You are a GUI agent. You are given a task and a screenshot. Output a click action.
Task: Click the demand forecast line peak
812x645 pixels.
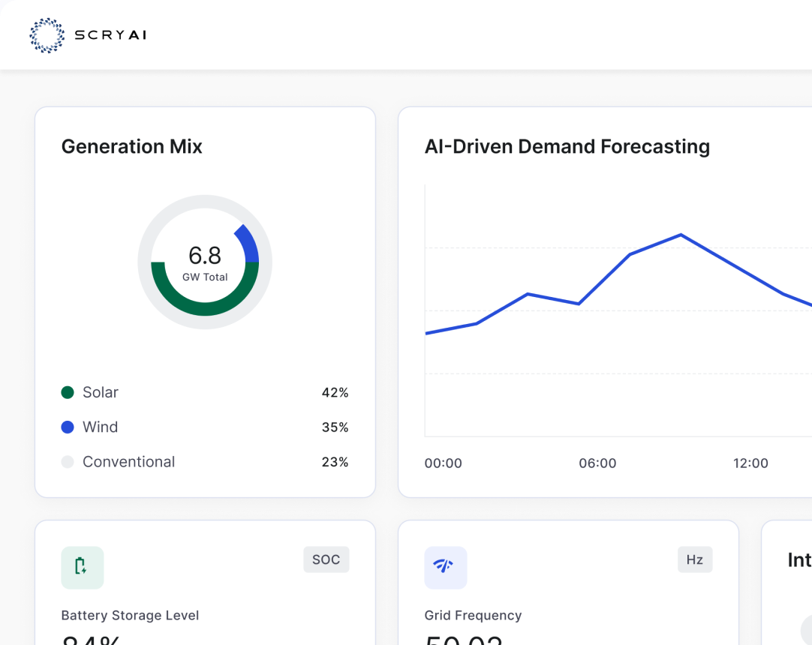(x=681, y=235)
